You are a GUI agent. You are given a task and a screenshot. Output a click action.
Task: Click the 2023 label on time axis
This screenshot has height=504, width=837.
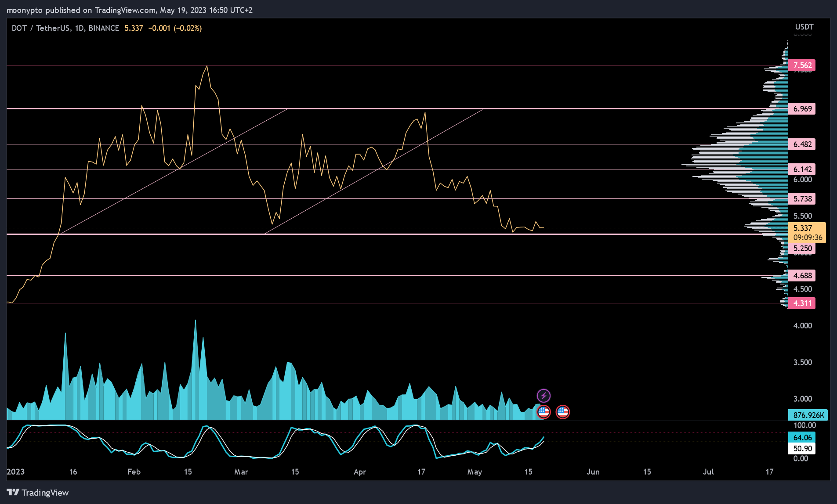coord(16,472)
